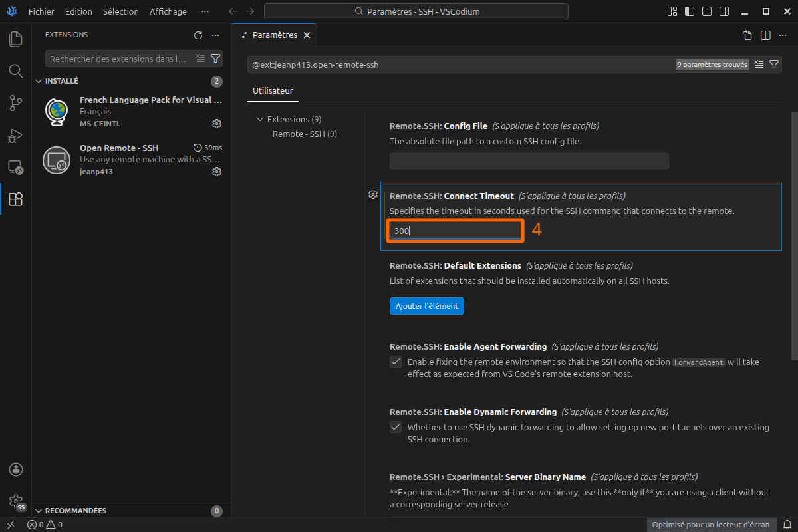Select Remote - SSH (9) tree entry
This screenshot has width=798, height=532.
coord(305,134)
